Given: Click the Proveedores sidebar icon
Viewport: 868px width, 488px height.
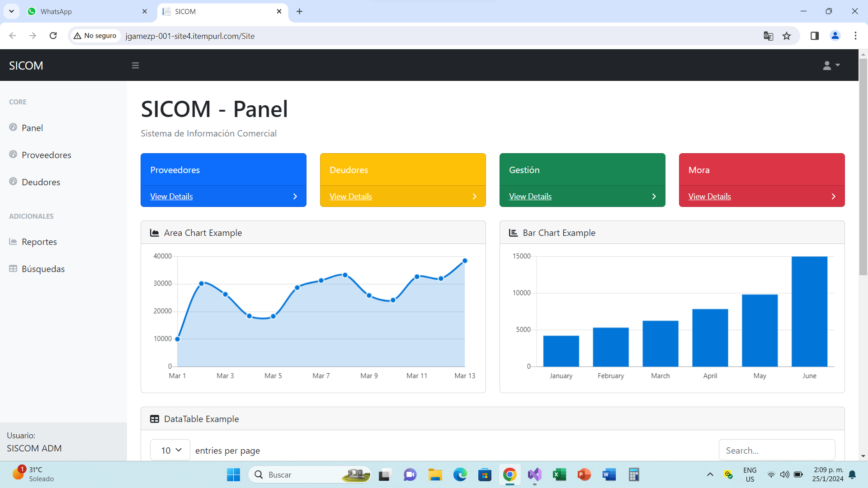Looking at the screenshot, I should coord(13,155).
